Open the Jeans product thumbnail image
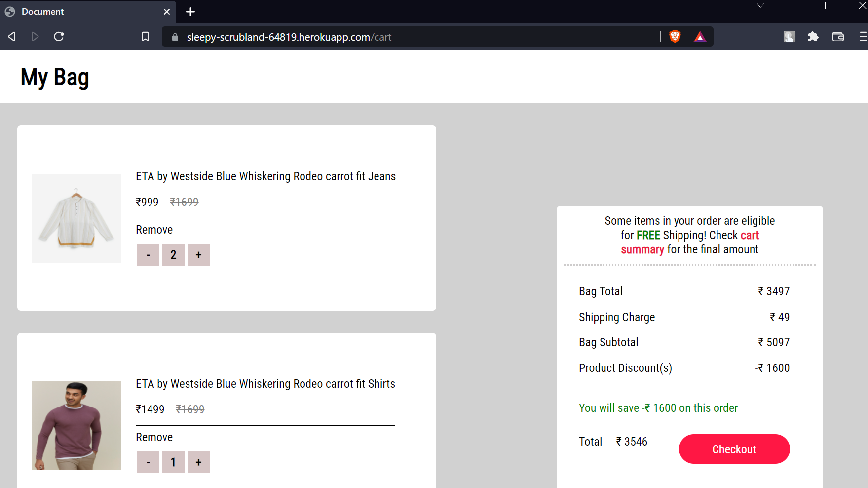 point(76,218)
